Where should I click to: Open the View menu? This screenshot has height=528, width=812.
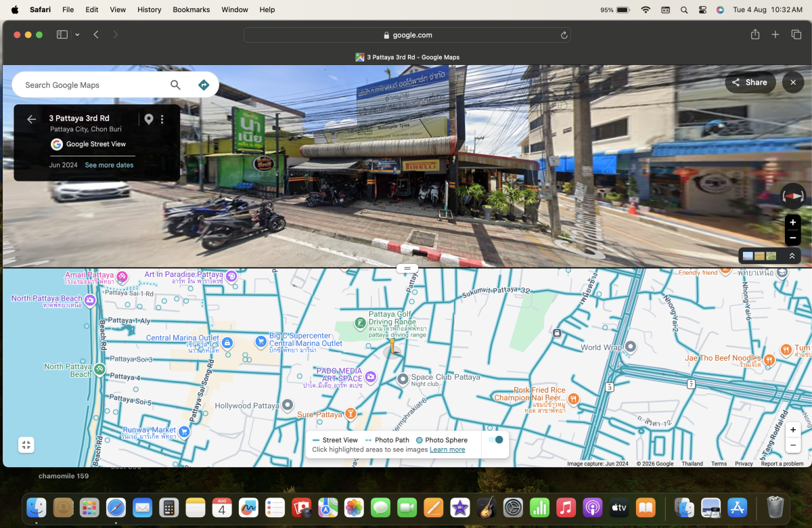tap(118, 9)
